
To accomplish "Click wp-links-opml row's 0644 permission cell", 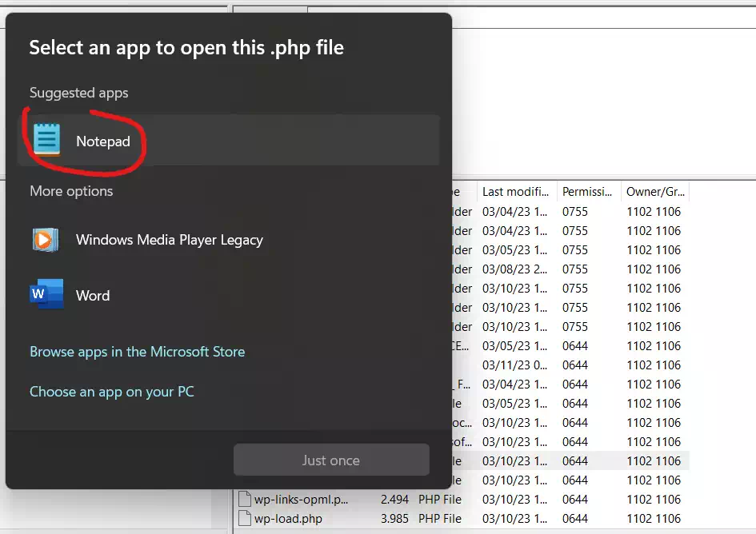I will 574,500.
